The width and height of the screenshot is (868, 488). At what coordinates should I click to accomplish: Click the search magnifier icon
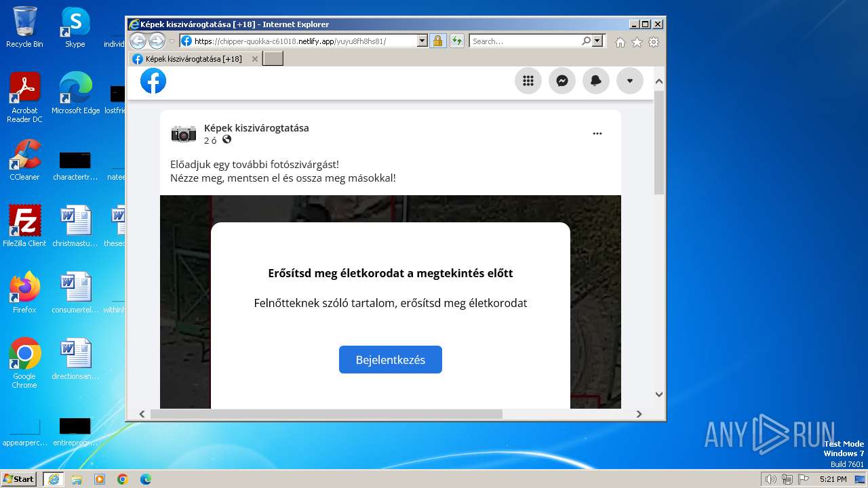587,41
